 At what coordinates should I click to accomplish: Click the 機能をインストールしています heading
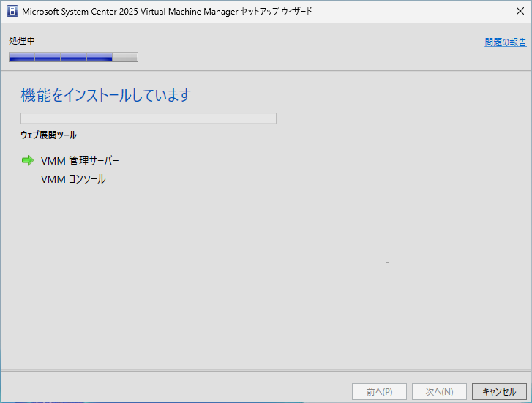coord(106,95)
